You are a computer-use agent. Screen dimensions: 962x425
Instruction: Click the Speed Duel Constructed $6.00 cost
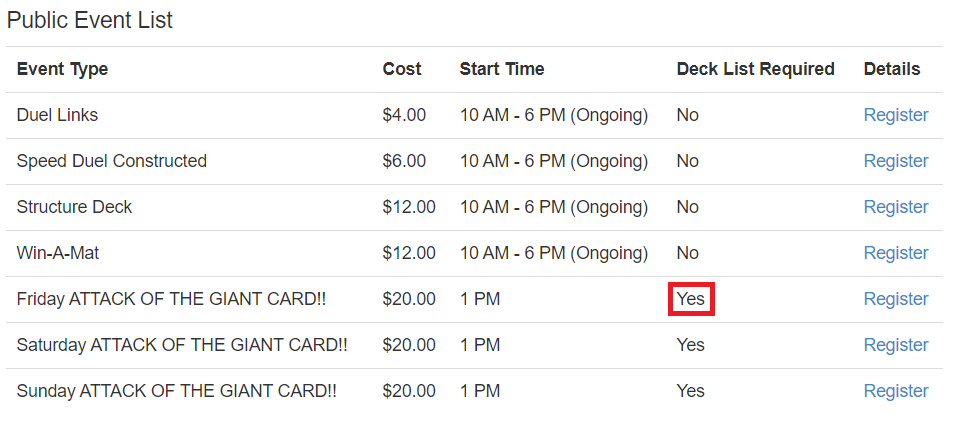404,161
